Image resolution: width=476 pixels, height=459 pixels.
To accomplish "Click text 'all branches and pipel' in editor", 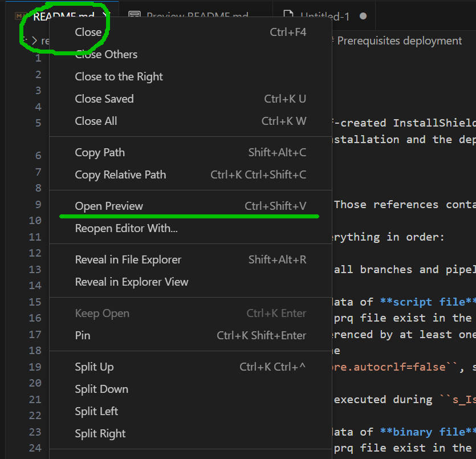I will click(405, 269).
